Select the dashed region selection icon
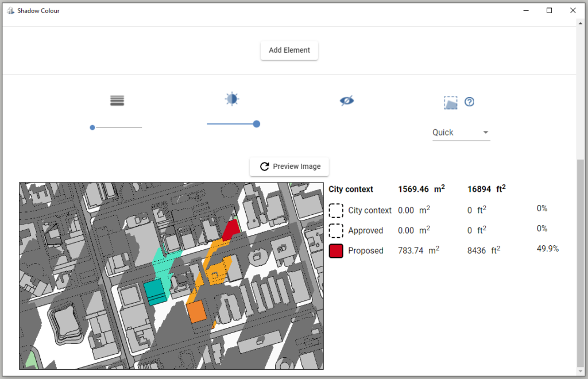Screen dimensions: 588x379 point(451,102)
